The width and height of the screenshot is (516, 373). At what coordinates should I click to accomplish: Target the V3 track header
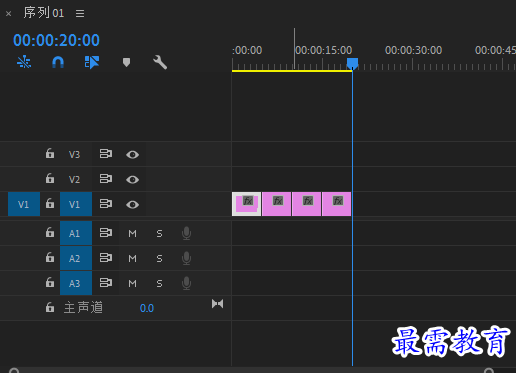76,154
